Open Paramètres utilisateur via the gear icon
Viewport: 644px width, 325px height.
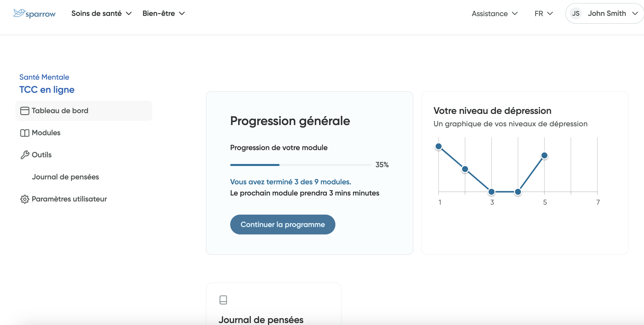point(25,199)
